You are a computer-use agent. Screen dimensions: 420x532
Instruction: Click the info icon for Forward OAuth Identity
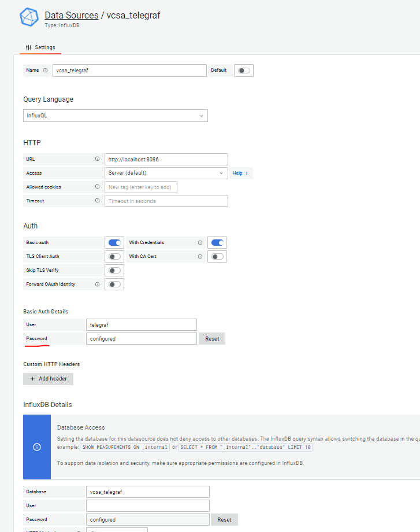point(97,284)
